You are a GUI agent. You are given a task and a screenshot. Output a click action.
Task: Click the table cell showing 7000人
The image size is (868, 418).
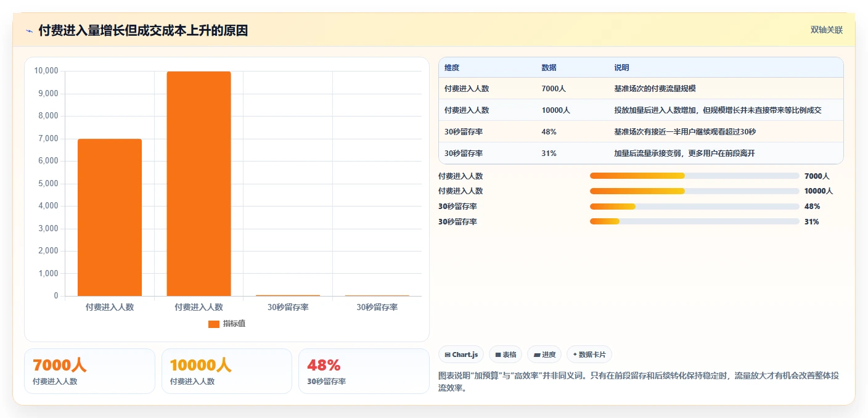pyautogui.click(x=554, y=89)
